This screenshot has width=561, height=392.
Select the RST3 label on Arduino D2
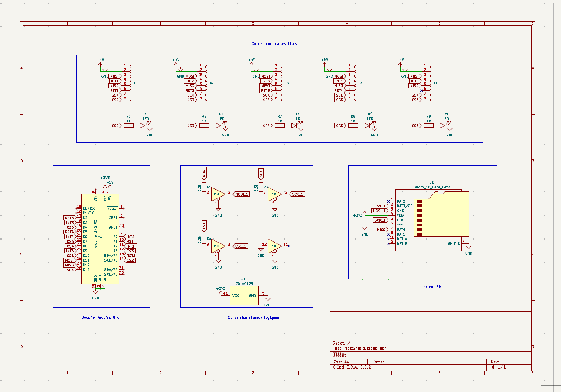point(69,218)
